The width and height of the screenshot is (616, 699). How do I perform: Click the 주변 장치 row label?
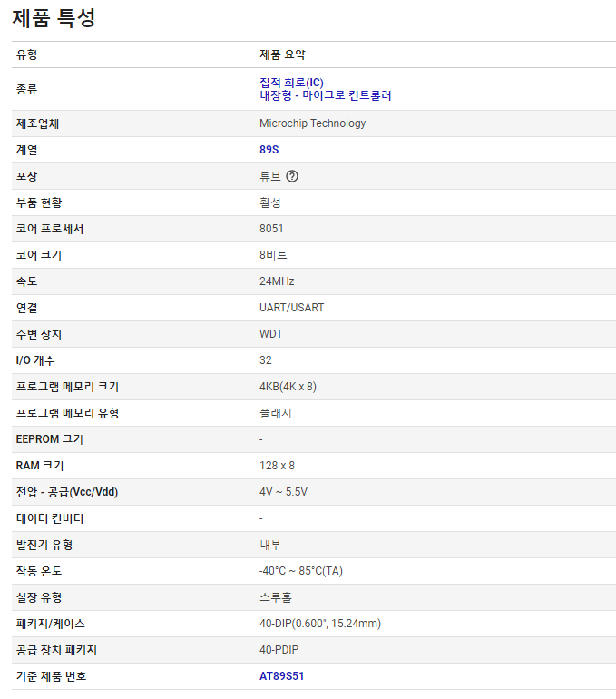(x=39, y=334)
